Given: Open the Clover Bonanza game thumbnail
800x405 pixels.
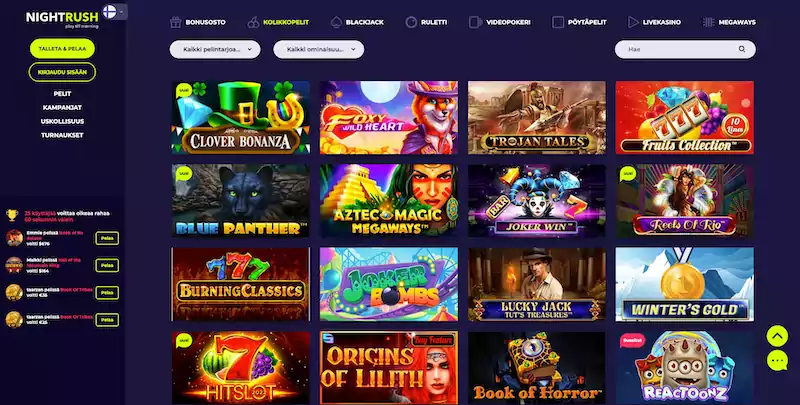Looking at the screenshot, I should [240, 117].
